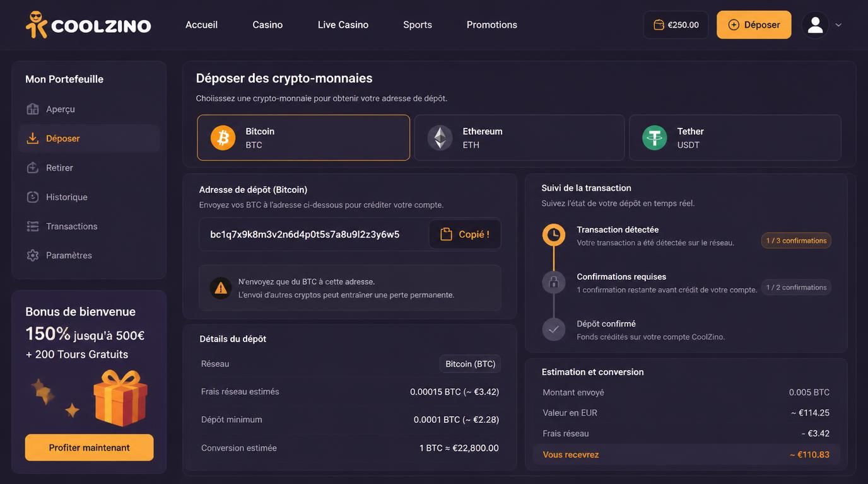Open Historique in the sidebar

pyautogui.click(x=88, y=197)
